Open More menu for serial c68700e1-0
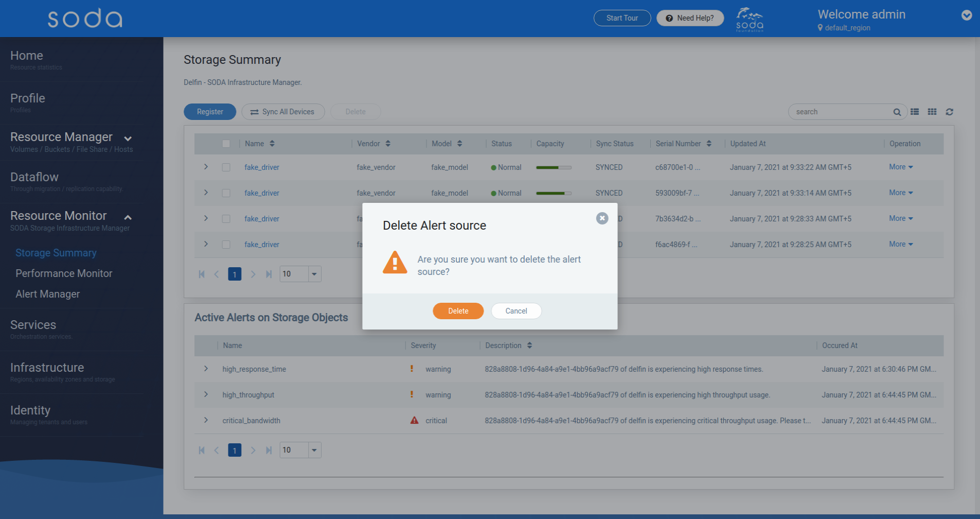Screen dimensions: 980x519 pos(901,167)
